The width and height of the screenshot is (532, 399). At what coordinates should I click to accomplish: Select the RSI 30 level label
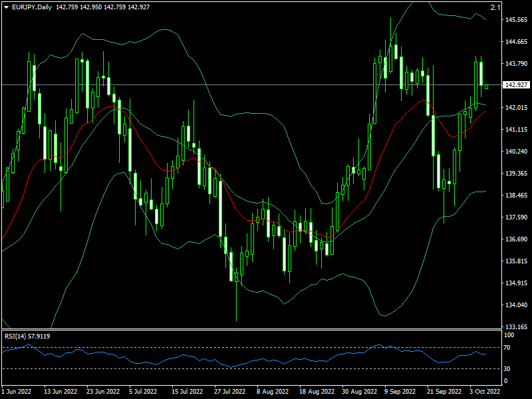(507, 368)
